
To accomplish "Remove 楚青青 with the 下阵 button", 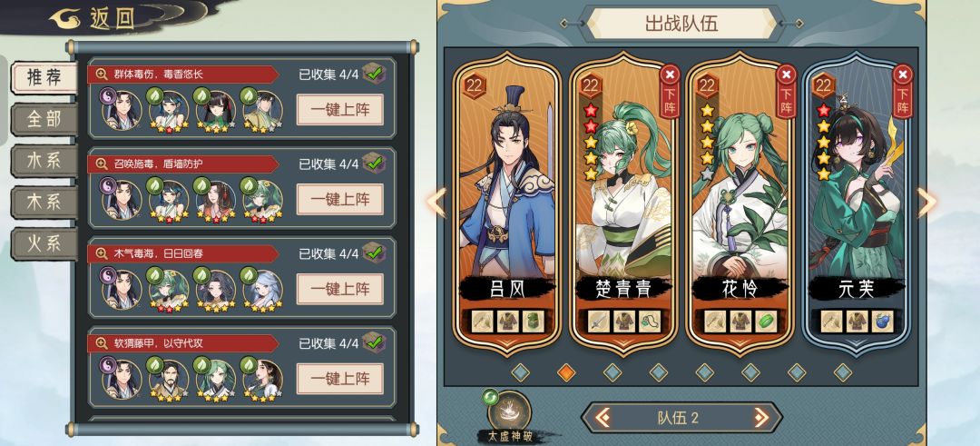I will [x=670, y=92].
